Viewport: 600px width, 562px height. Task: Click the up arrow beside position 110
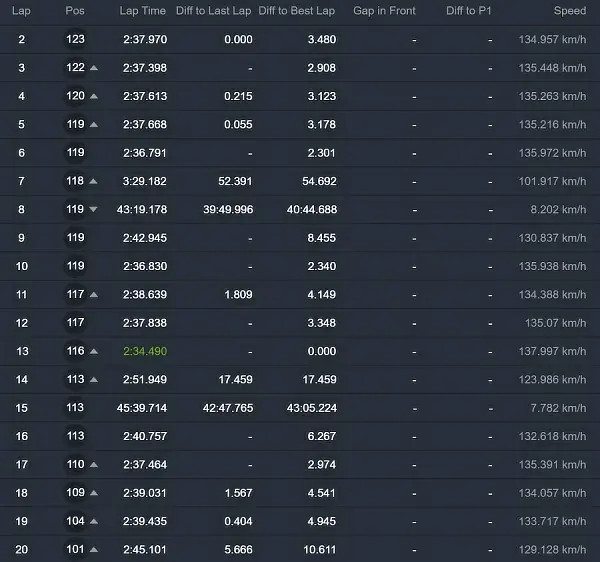94,465
